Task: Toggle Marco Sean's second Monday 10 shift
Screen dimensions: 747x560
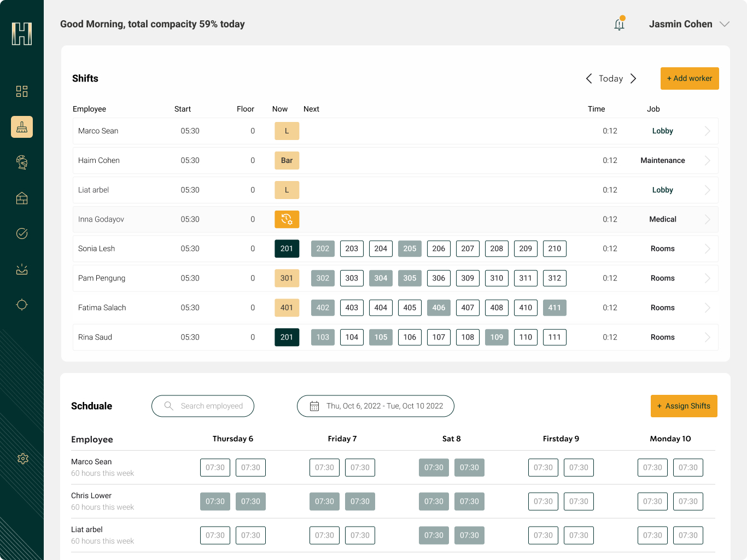Action: 688,468
